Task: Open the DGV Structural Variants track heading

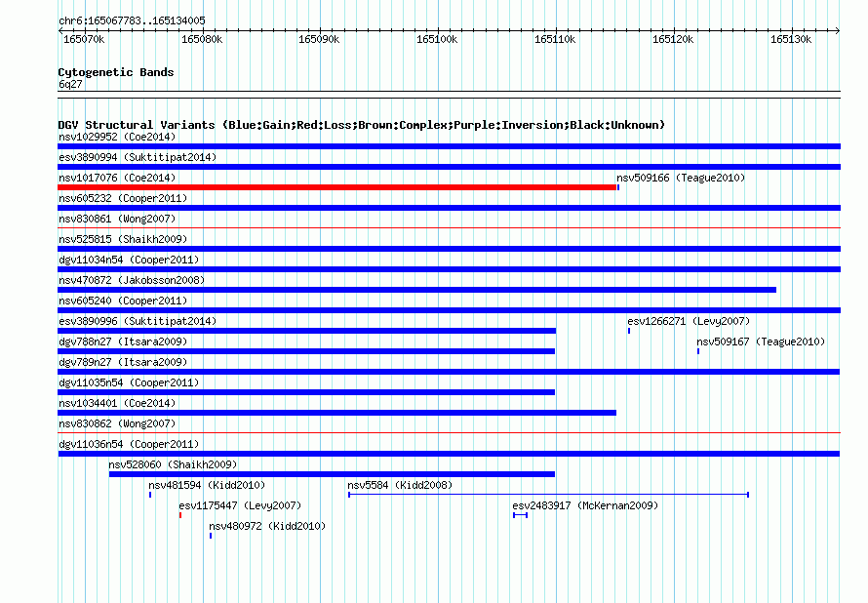Action: click(362, 125)
